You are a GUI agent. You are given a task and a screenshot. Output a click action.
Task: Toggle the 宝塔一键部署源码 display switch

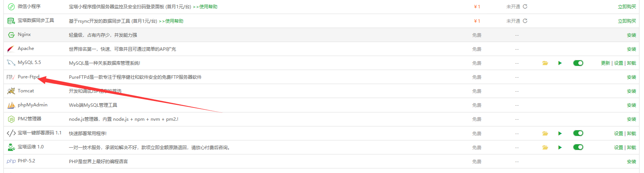(578, 133)
